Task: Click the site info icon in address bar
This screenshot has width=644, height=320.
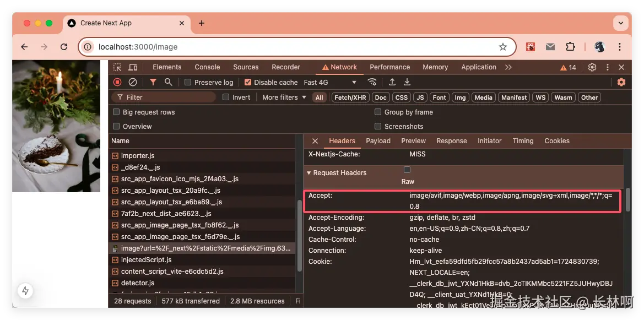Action: click(x=88, y=47)
